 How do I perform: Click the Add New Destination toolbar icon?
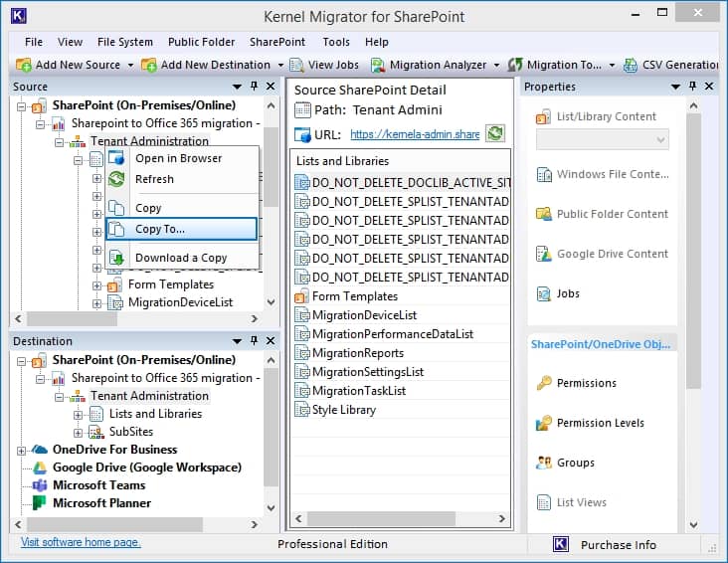[148, 65]
